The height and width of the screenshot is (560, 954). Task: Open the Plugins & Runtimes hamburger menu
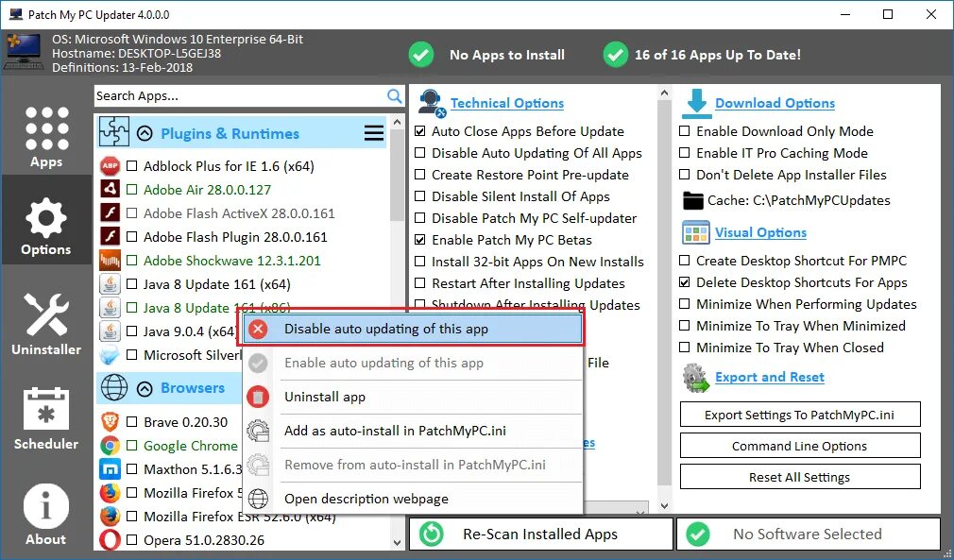[x=373, y=133]
